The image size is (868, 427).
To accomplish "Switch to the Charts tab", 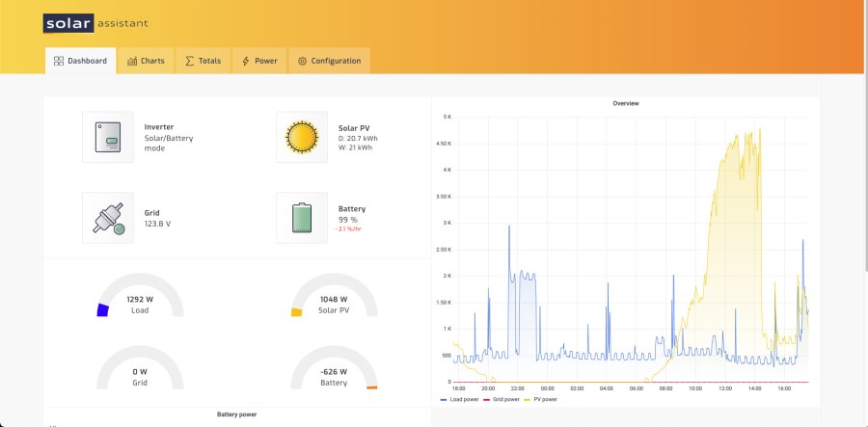I will pos(147,61).
